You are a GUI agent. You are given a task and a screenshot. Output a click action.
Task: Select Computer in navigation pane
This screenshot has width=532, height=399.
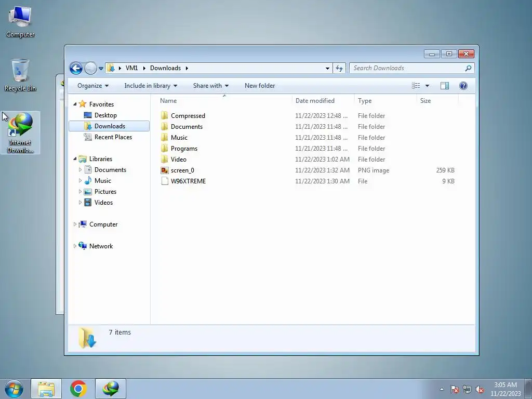click(103, 224)
